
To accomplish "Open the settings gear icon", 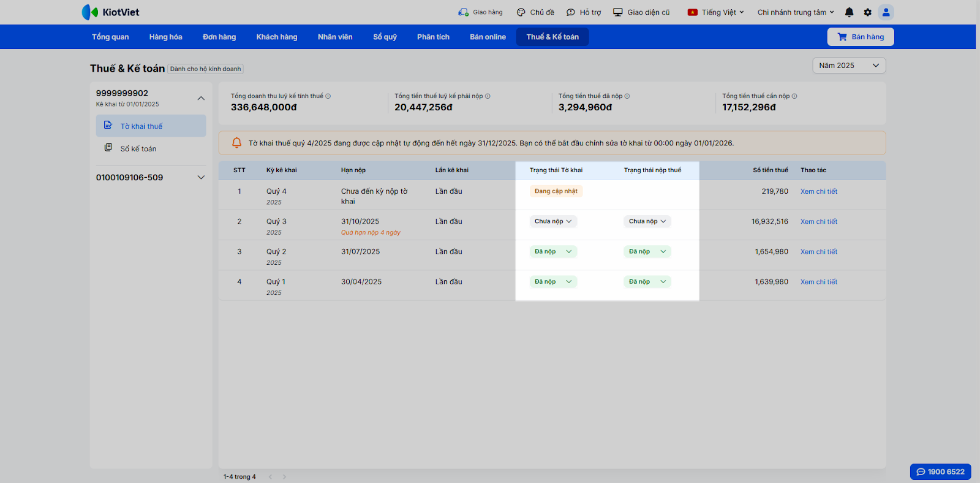I will pos(867,12).
